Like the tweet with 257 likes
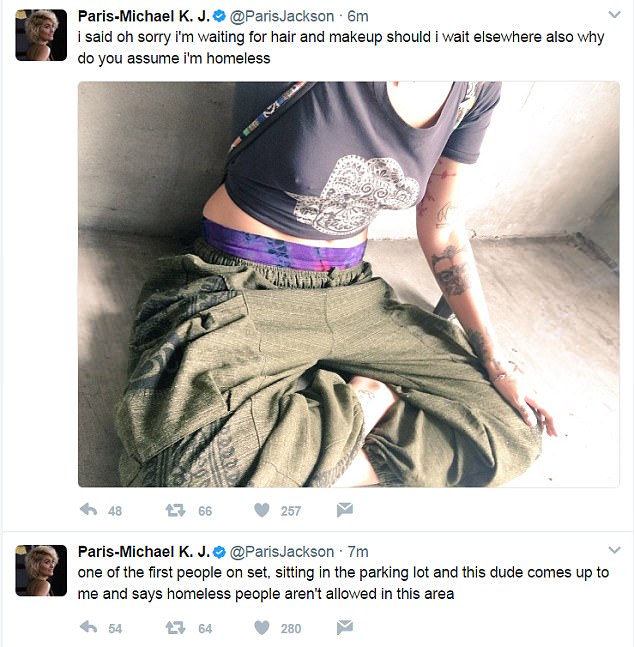634x647 pixels. [262, 510]
